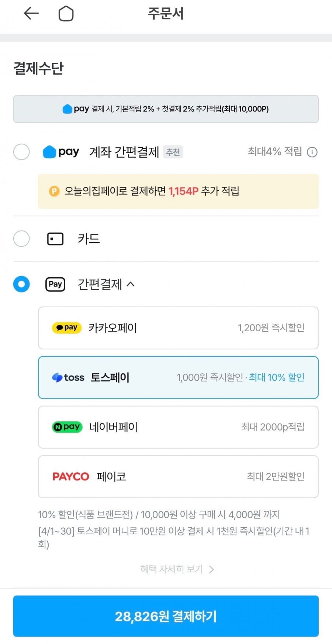Viewport: 332px width, 644px height.
Task: Tap the red PAYCO logo
Action: coord(71,477)
